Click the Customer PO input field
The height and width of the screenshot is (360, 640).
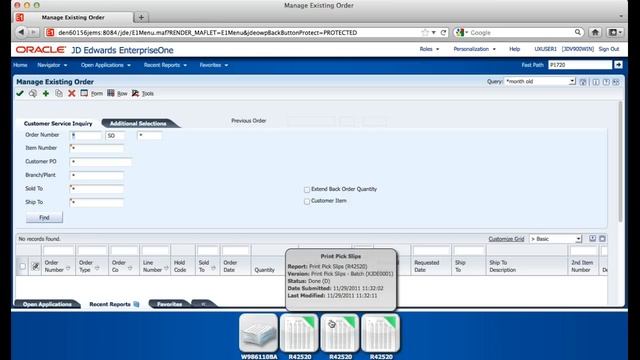[101, 162]
